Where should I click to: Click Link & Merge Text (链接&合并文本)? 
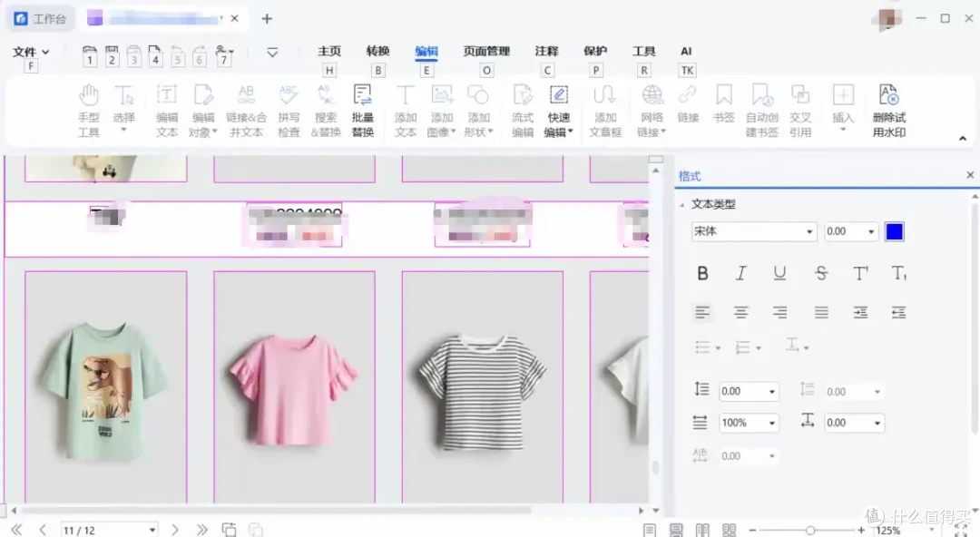[x=246, y=111]
